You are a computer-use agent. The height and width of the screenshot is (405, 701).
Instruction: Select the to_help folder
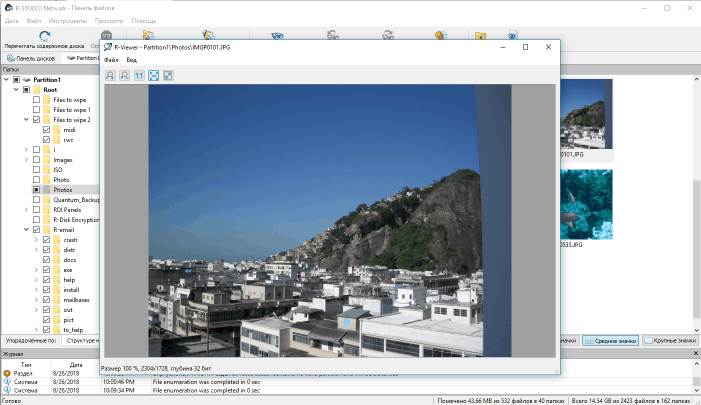click(73, 330)
